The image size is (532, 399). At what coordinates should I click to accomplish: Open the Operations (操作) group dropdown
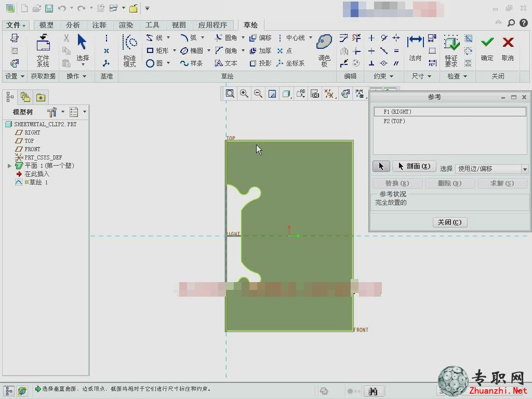[x=76, y=76]
